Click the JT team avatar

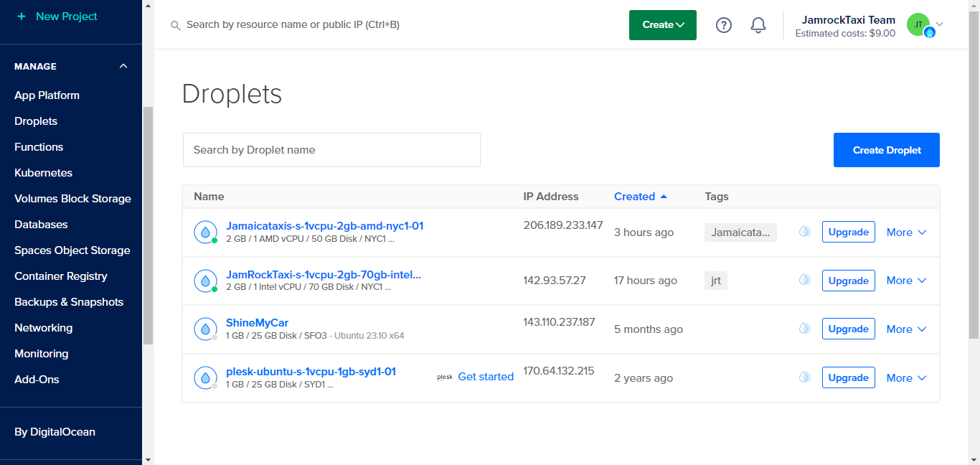click(x=919, y=24)
